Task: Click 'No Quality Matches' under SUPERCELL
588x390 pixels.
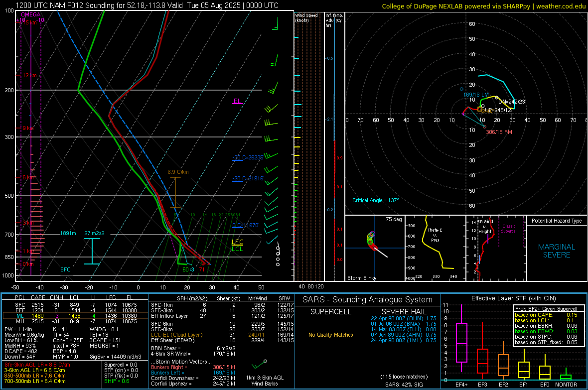Action: [331, 335]
